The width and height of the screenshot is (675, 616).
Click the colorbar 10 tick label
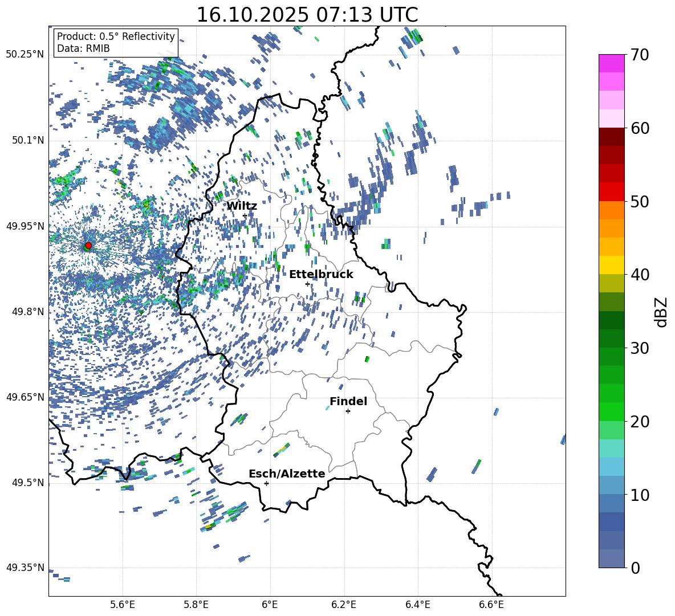click(x=639, y=495)
